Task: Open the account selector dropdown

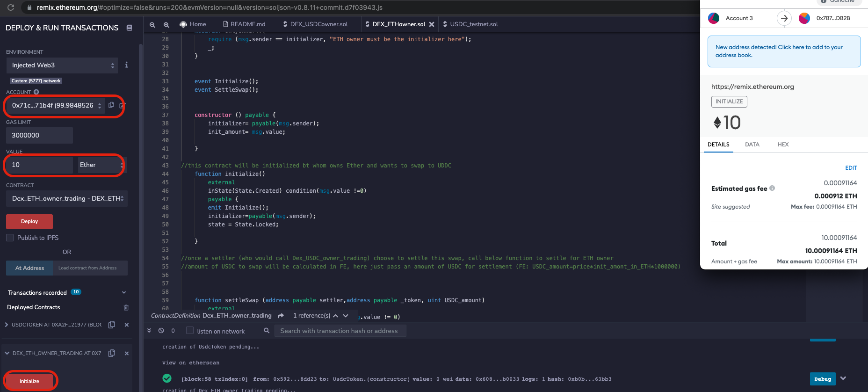Action: [x=55, y=106]
